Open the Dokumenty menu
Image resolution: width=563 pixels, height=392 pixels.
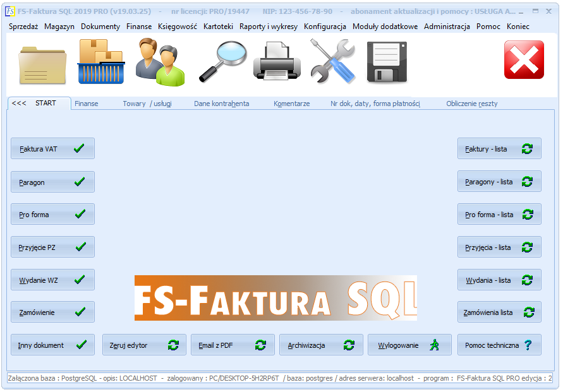tap(100, 27)
